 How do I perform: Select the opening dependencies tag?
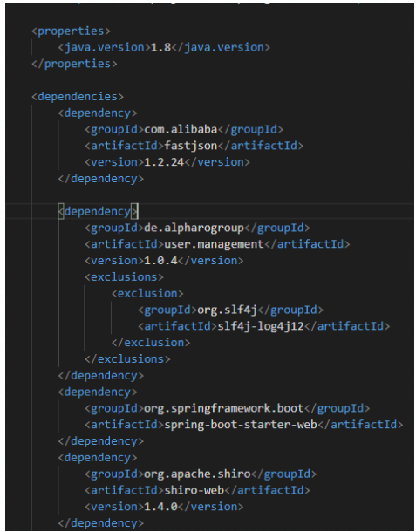[78, 97]
